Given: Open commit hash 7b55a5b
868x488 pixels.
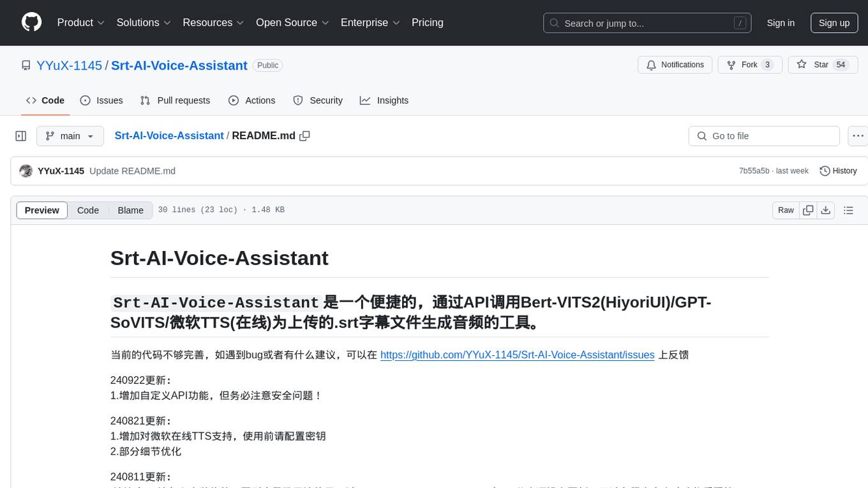Looking at the screenshot, I should tap(754, 171).
